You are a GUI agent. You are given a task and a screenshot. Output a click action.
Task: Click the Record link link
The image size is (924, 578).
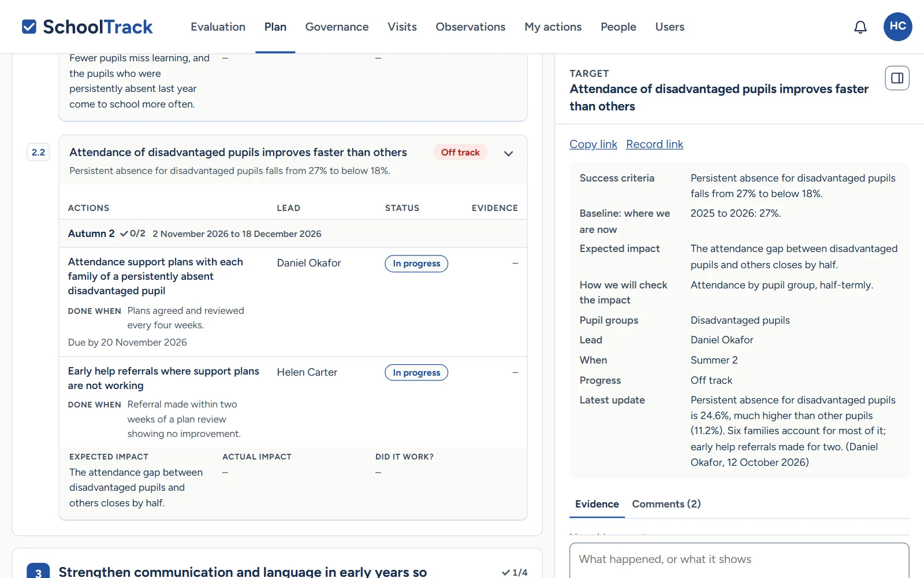pyautogui.click(x=654, y=144)
